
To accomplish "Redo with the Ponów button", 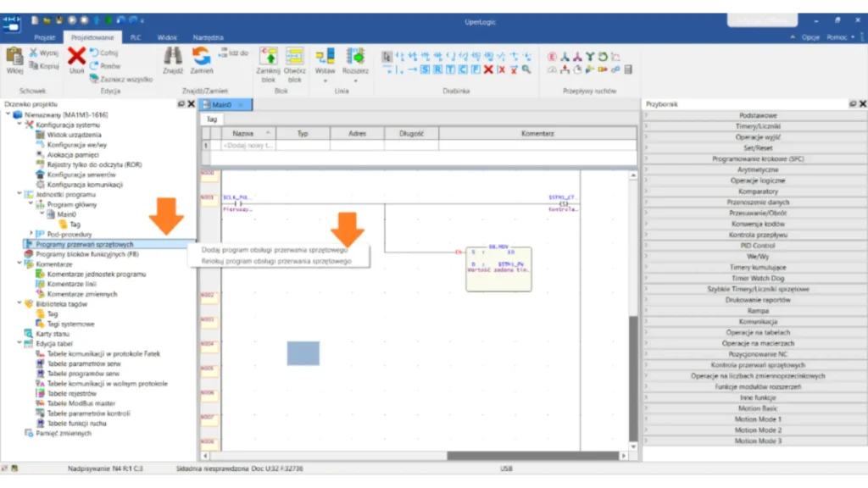I will coord(105,66).
